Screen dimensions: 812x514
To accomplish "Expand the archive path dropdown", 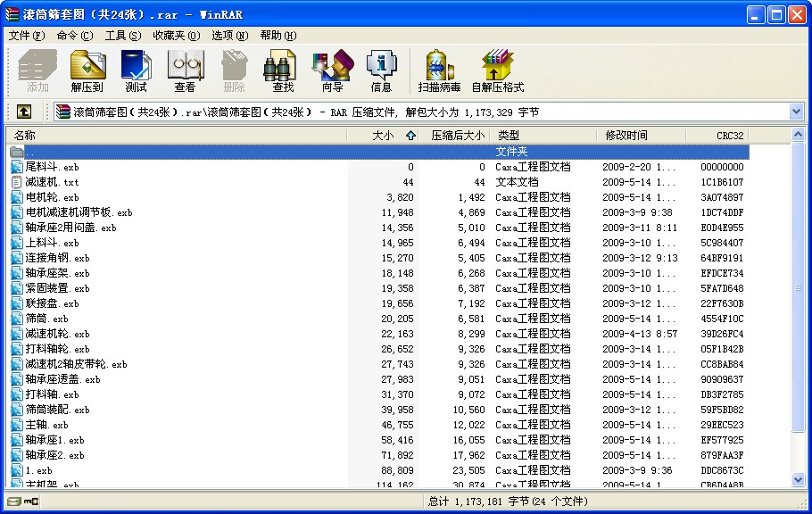I will pyautogui.click(x=796, y=112).
